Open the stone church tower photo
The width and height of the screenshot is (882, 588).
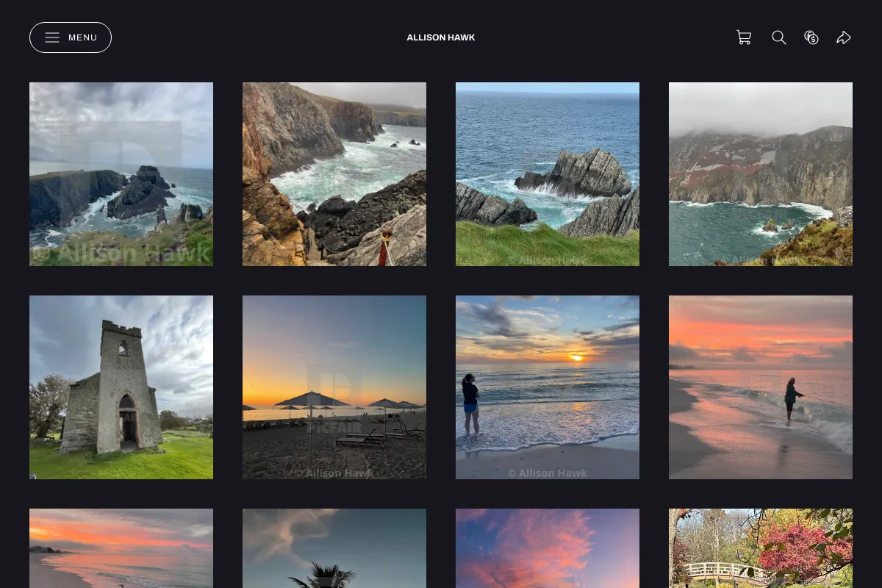pos(121,387)
